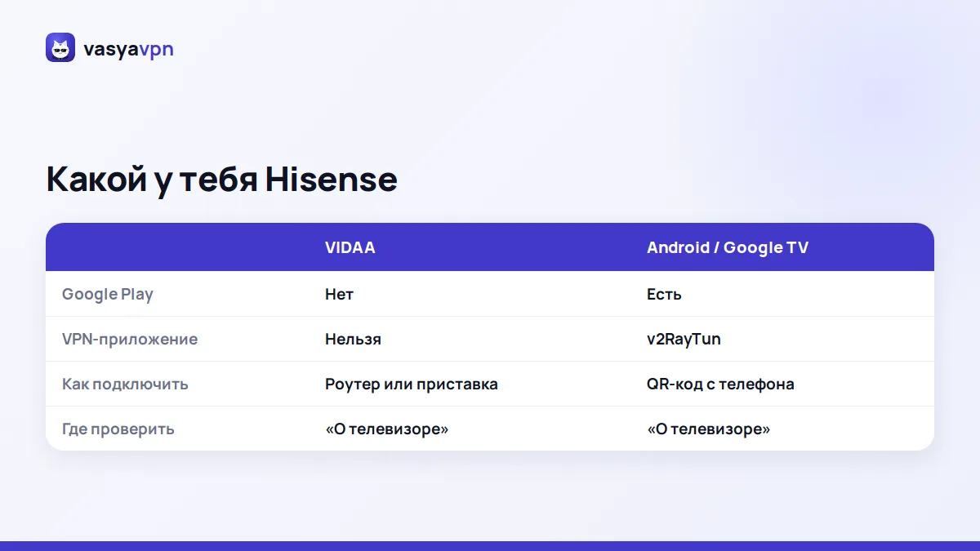Click the v2RayTun cell

pyautogui.click(x=684, y=339)
